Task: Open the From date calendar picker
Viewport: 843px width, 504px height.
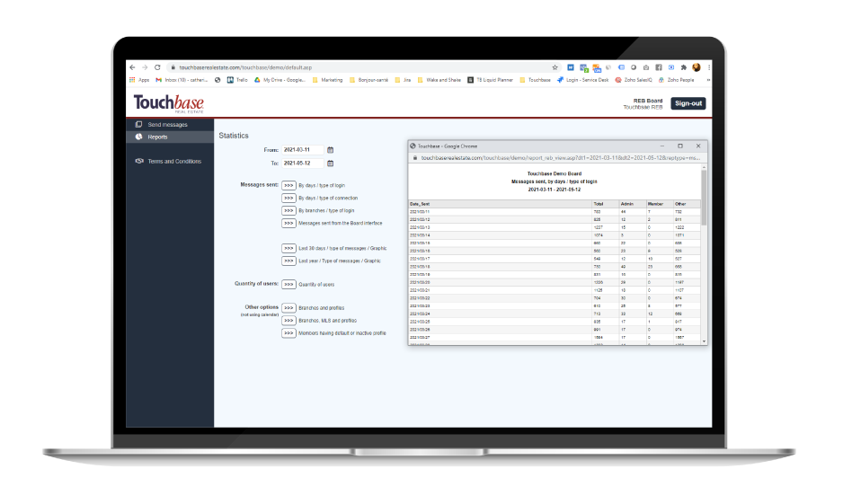Action: (330, 150)
